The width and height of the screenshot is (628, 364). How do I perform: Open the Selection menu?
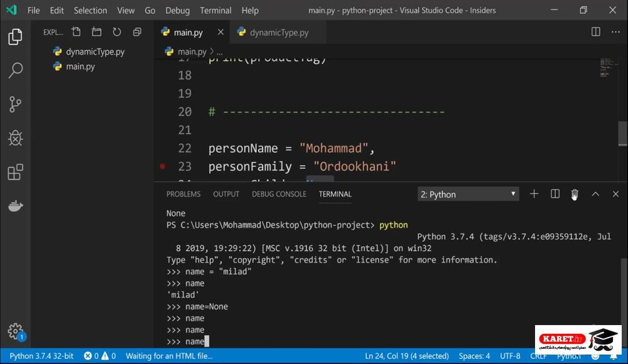[x=90, y=11]
